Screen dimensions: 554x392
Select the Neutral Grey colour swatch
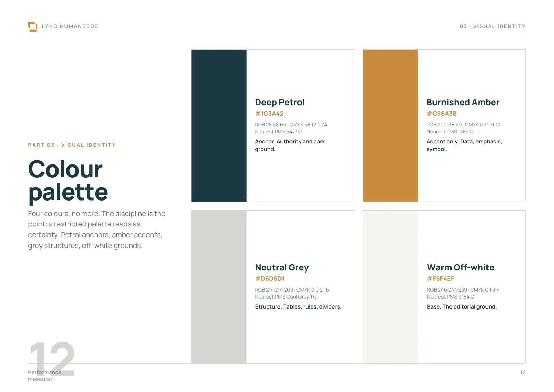(219, 287)
